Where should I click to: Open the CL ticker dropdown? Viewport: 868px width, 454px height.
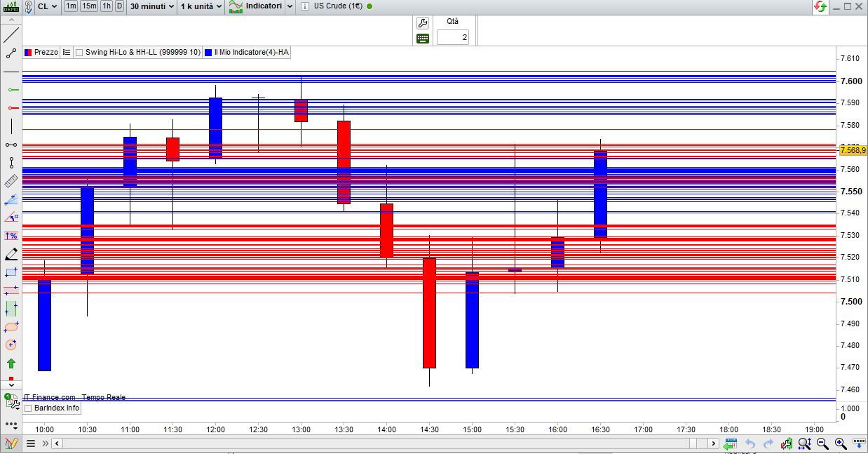[x=48, y=6]
